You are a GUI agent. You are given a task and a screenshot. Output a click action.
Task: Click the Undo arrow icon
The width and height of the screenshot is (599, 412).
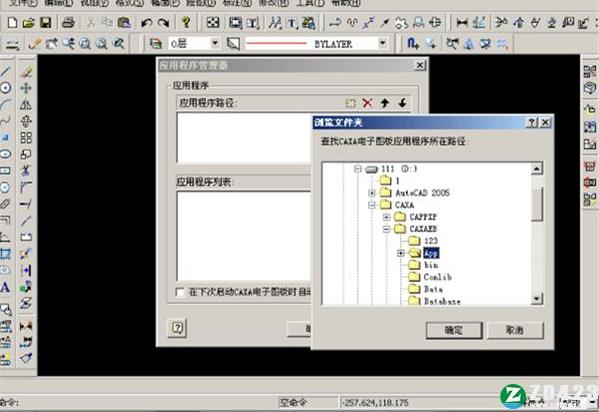[147, 23]
